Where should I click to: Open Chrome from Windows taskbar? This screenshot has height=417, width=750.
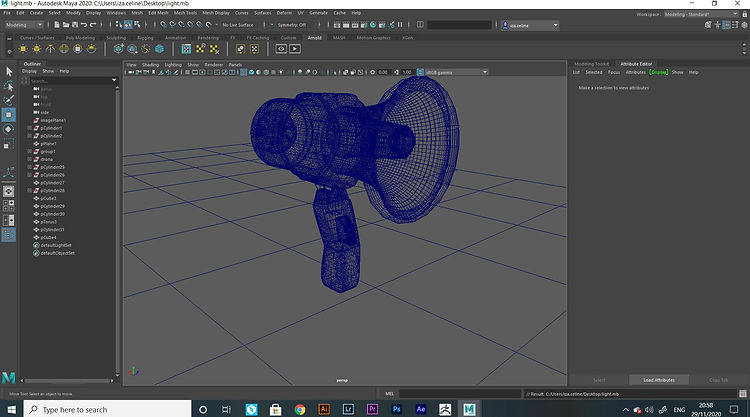300,409
